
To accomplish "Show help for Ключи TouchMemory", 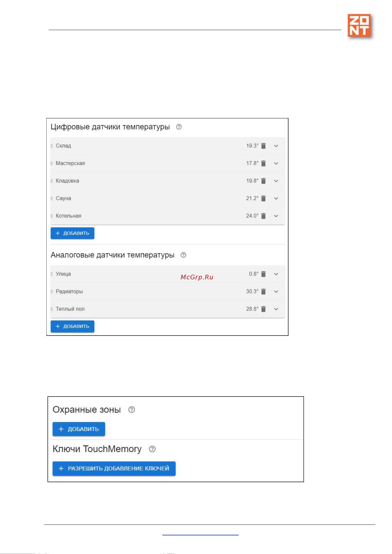I will [152, 449].
